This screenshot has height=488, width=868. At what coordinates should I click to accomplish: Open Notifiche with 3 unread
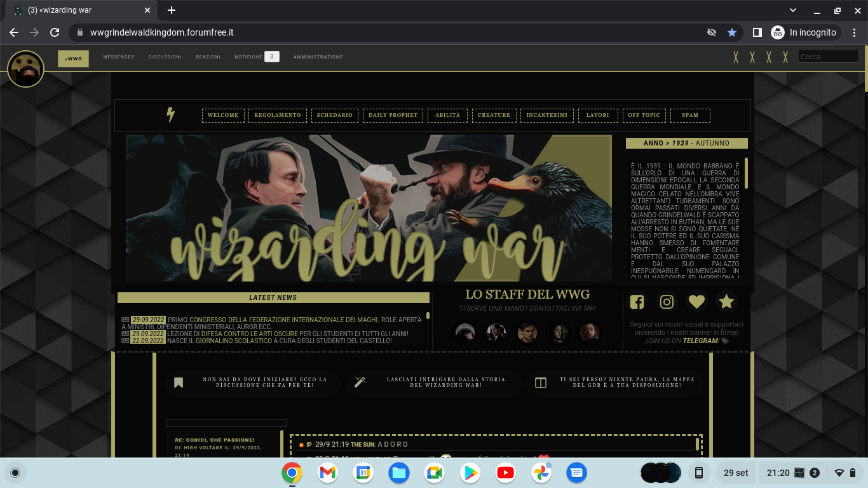(x=257, y=57)
